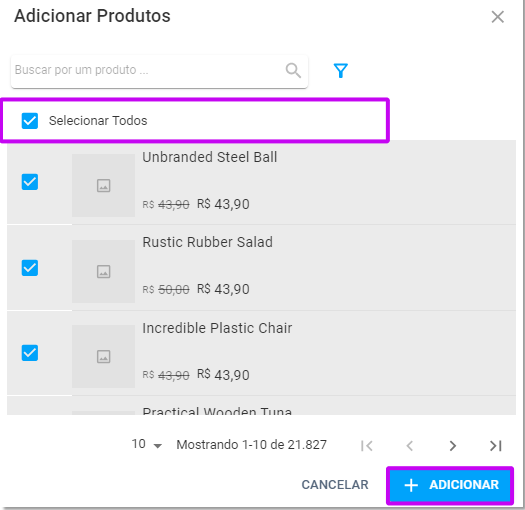This screenshot has width=525, height=510.
Task: Go to the first page of results
Action: click(x=367, y=446)
